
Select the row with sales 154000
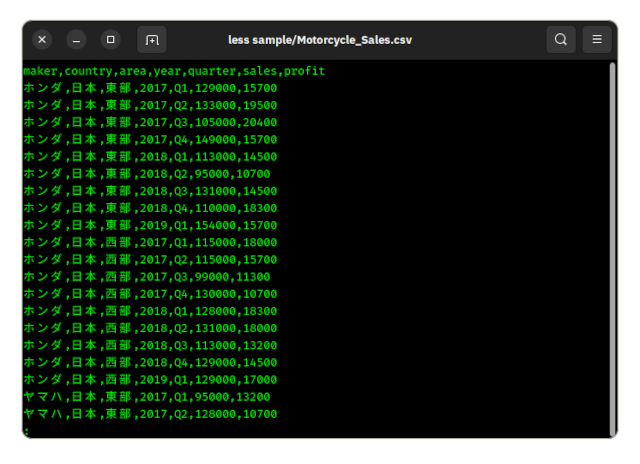(x=150, y=225)
